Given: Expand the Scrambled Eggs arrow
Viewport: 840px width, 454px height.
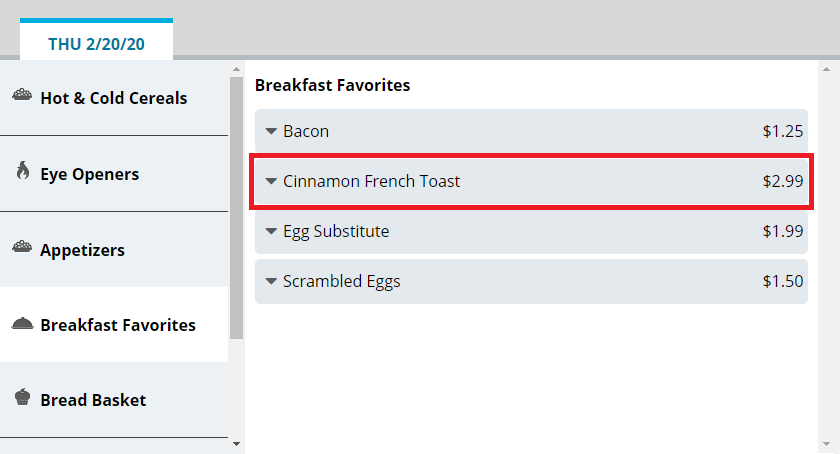Looking at the screenshot, I should tap(271, 281).
